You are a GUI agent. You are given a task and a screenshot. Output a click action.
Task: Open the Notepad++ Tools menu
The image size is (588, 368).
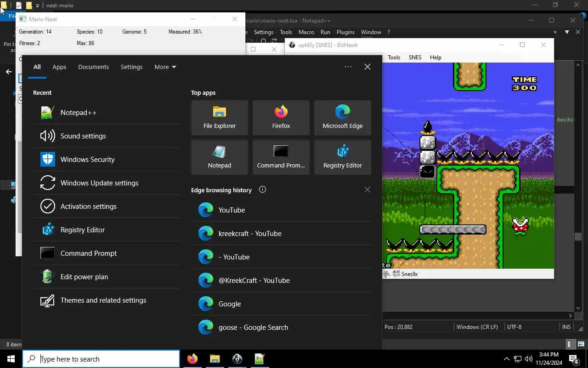point(286,32)
